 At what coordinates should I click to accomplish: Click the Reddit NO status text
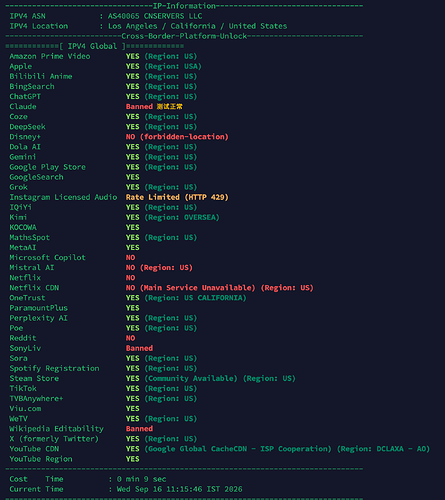[x=130, y=338]
